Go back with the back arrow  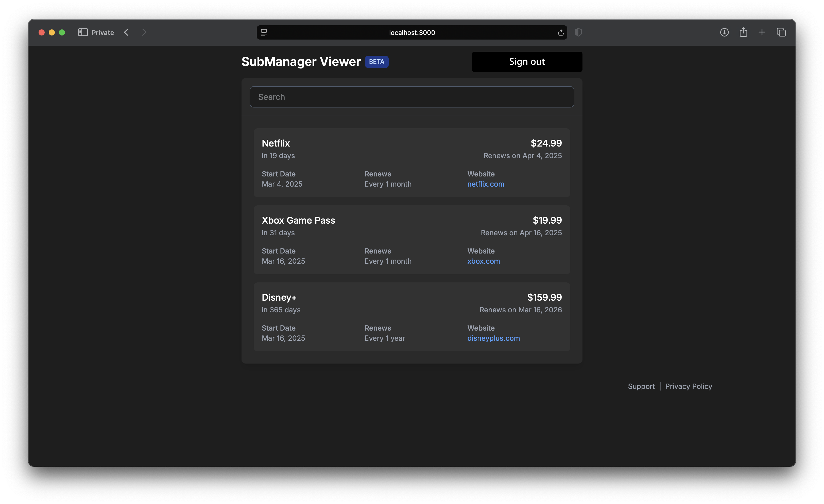[x=126, y=32]
